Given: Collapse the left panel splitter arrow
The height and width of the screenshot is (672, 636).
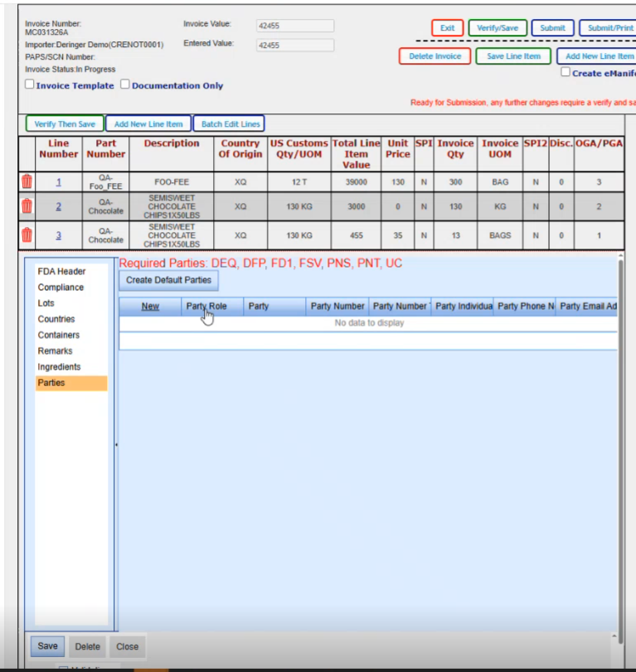Looking at the screenshot, I should [x=115, y=445].
